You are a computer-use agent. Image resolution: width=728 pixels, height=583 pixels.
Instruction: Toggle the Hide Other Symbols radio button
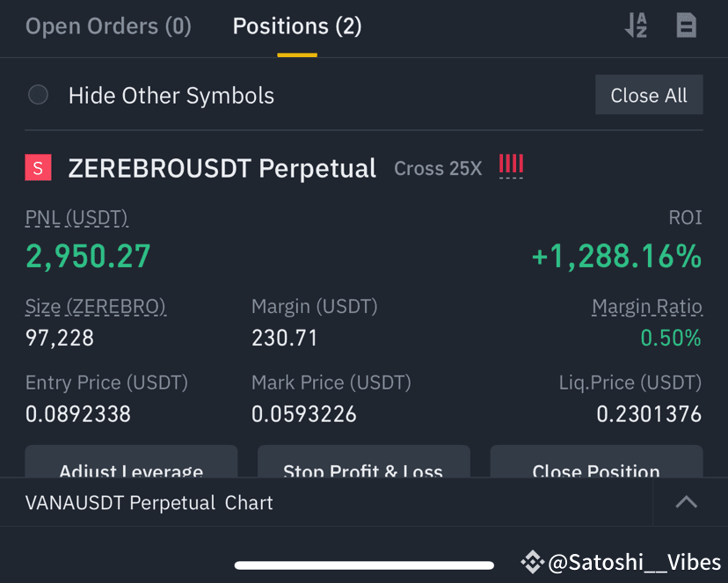pyautogui.click(x=38, y=95)
